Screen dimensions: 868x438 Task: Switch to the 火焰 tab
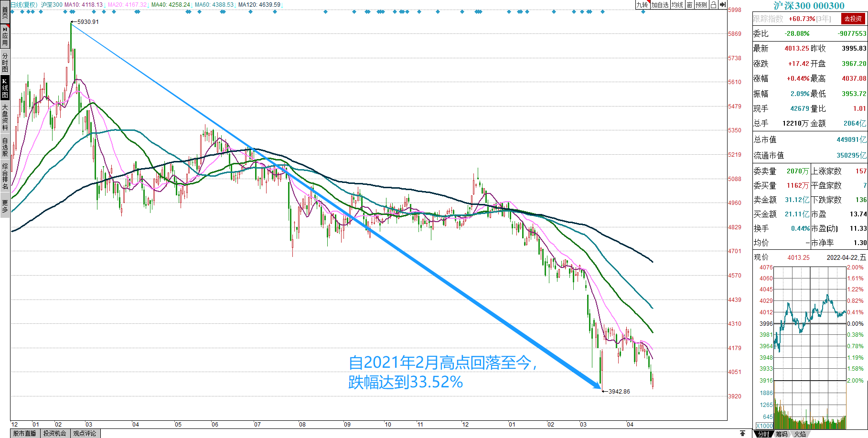pyautogui.click(x=800, y=434)
